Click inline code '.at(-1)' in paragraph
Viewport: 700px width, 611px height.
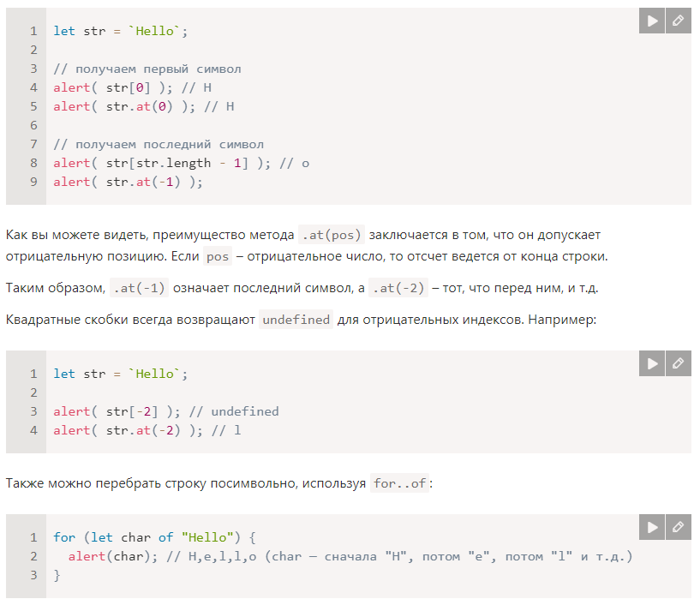(x=139, y=288)
